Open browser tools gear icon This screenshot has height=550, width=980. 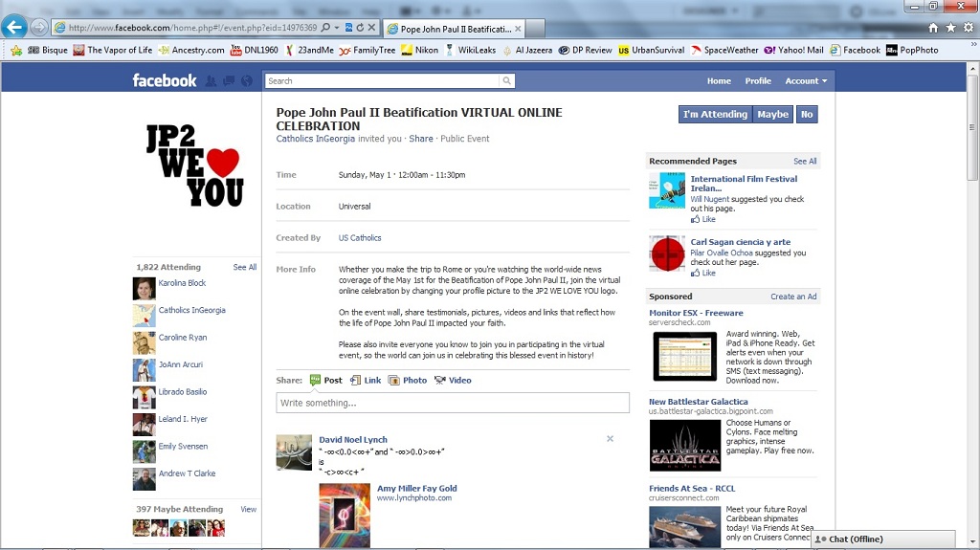(x=969, y=28)
